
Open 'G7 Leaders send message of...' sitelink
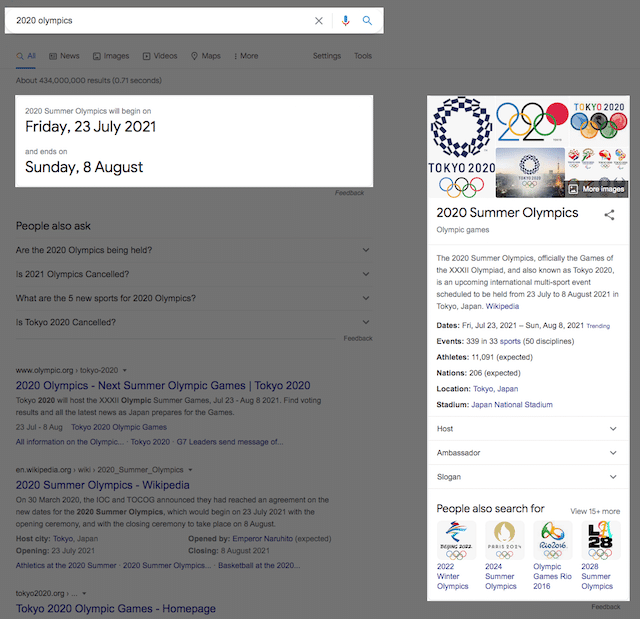coord(230,442)
